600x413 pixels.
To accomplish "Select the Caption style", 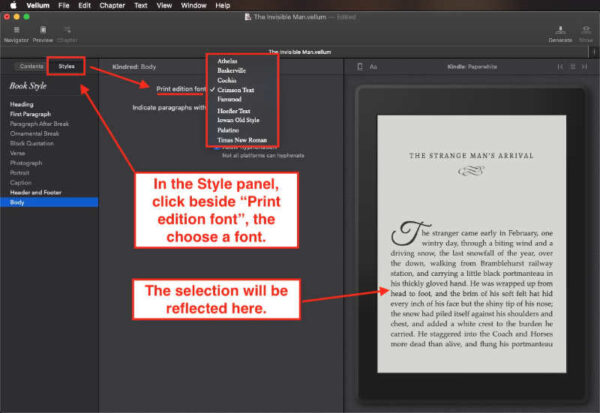I will pos(21,183).
